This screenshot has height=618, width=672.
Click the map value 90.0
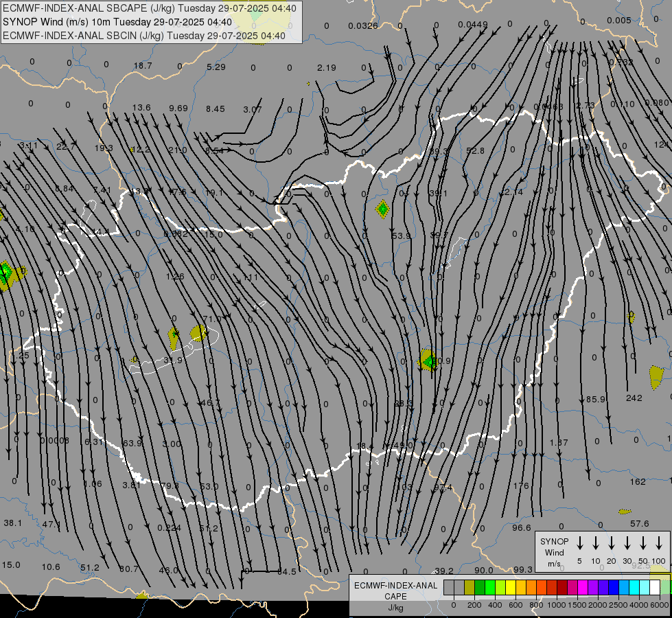tap(484, 570)
